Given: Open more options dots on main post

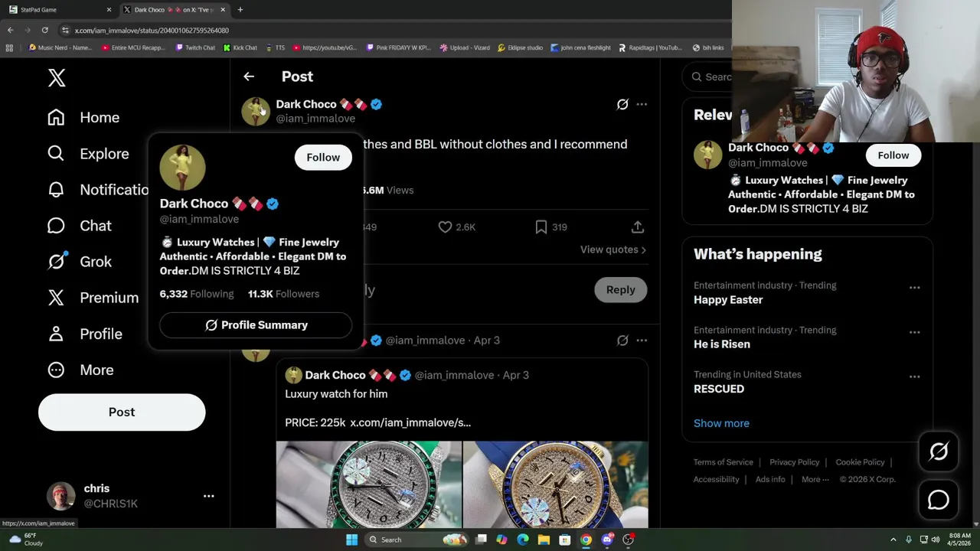Looking at the screenshot, I should pyautogui.click(x=642, y=104).
